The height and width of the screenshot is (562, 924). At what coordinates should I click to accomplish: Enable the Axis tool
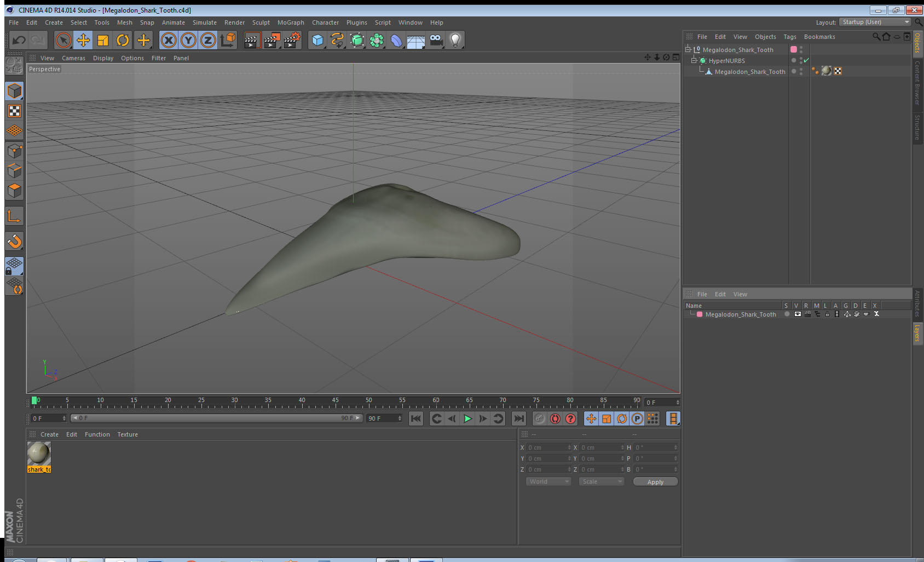[x=14, y=216]
